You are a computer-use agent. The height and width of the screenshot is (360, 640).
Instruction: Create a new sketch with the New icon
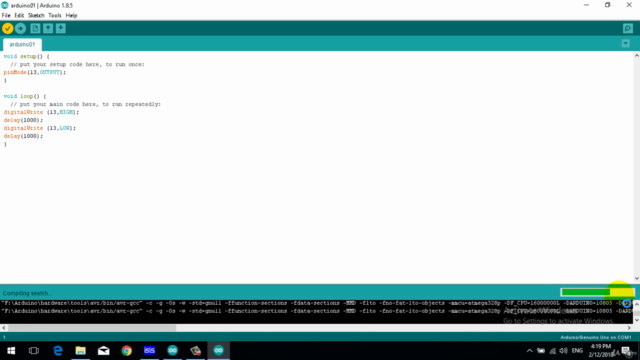[x=35, y=29]
